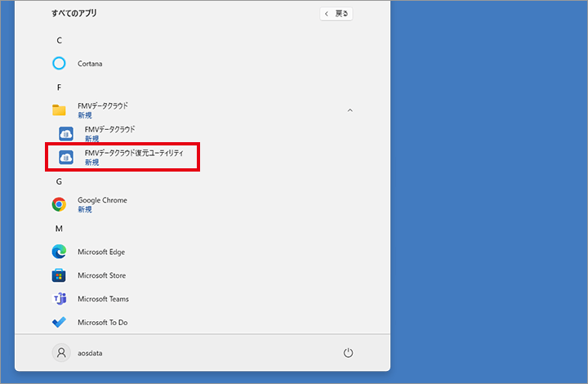Click the Microsoft To Do text label
588x384 pixels.
click(x=102, y=323)
